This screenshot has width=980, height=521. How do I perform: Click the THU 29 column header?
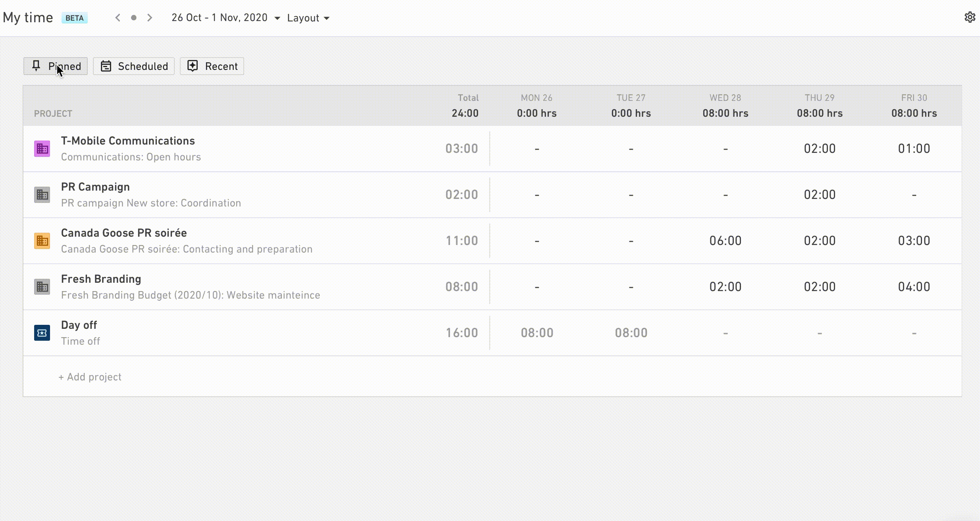(x=820, y=98)
